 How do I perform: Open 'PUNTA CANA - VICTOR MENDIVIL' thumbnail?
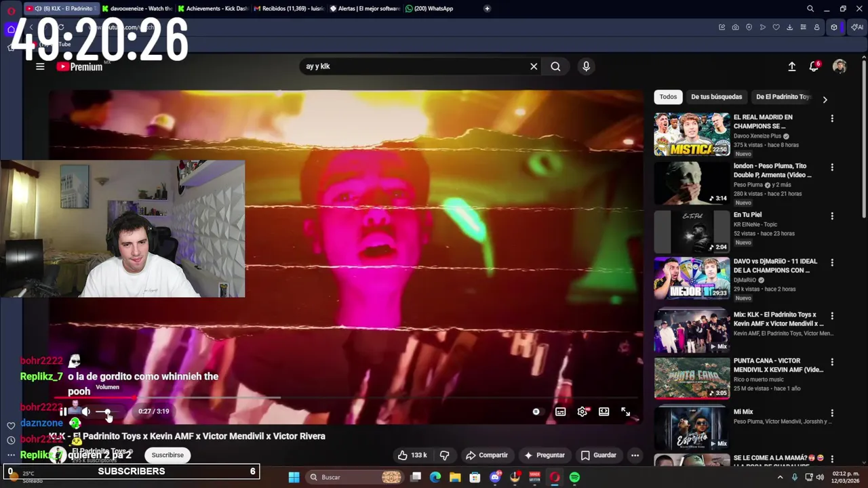click(x=692, y=378)
